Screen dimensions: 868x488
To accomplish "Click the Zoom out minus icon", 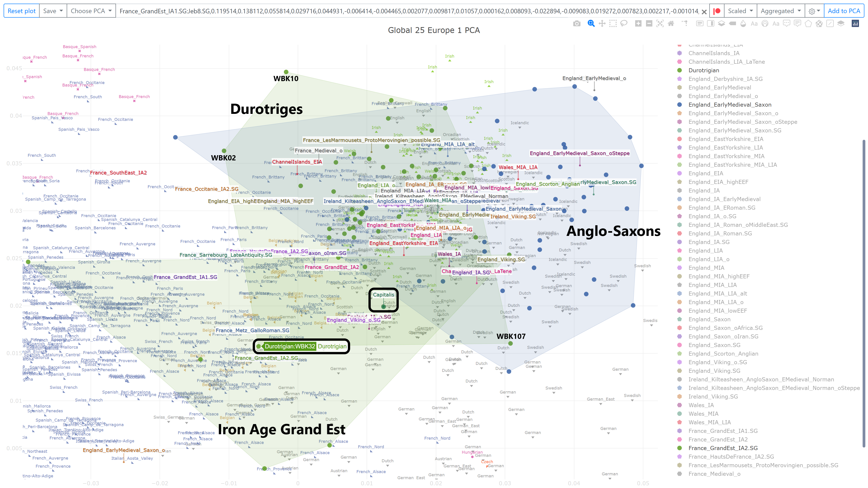I will click(649, 23).
